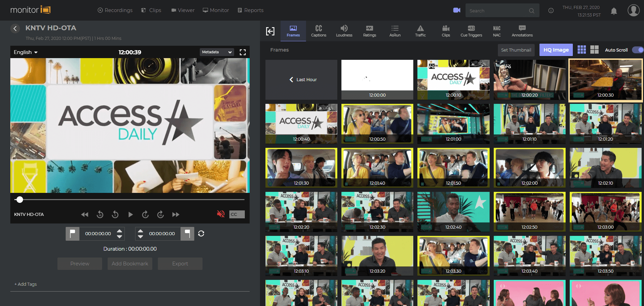
Task: Collapse the side panel with the bracket arrow icon
Action: [x=270, y=31]
